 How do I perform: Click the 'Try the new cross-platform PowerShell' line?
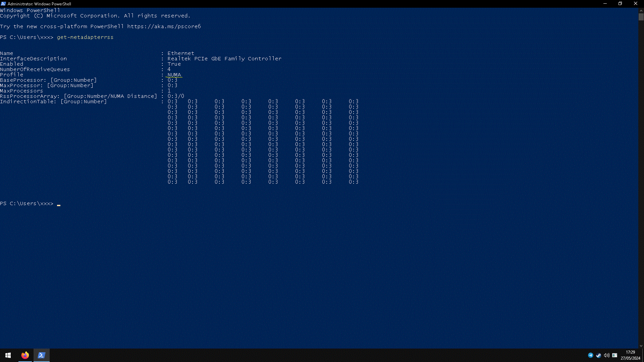[x=100, y=26]
